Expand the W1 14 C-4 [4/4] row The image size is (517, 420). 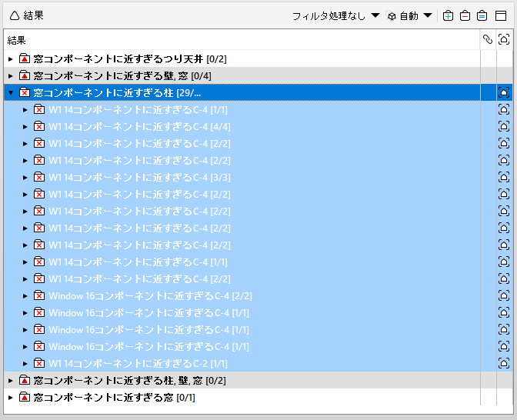[x=25, y=127]
